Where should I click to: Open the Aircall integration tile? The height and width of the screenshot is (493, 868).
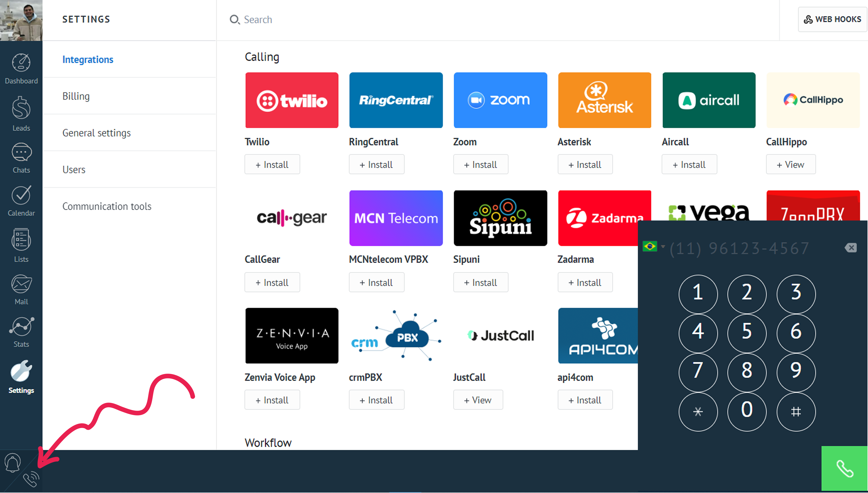pyautogui.click(x=709, y=100)
